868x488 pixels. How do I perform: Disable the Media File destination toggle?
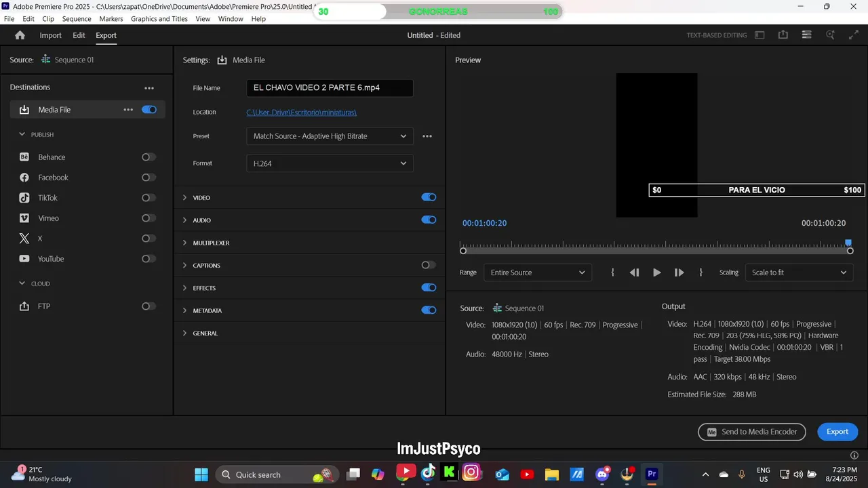[149, 110]
